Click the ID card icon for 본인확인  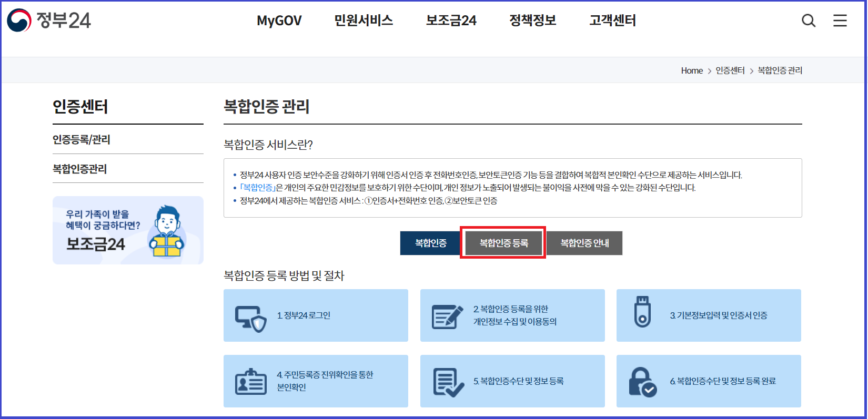tap(250, 382)
